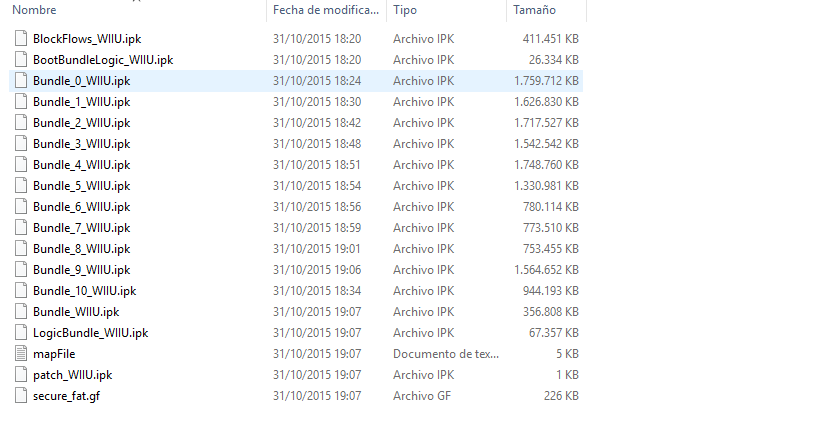Click the Bundle_5_WIIU.ipk file icon
Screen dimensions: 835x440
coord(23,186)
